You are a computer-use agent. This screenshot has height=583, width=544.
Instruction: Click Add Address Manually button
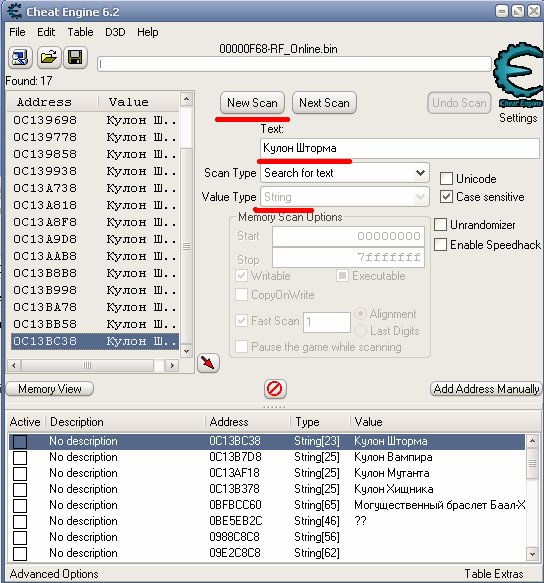(486, 389)
